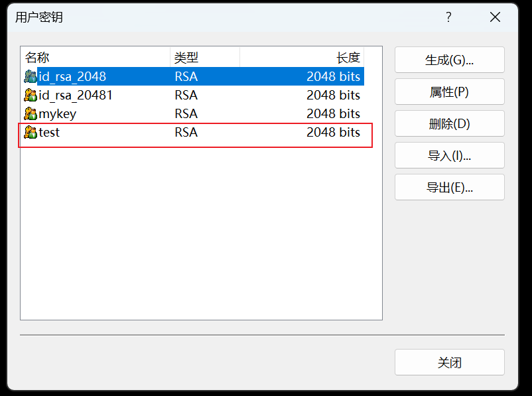
Task: Close the 用户密钥 dialog with the X
Action: tap(495, 17)
